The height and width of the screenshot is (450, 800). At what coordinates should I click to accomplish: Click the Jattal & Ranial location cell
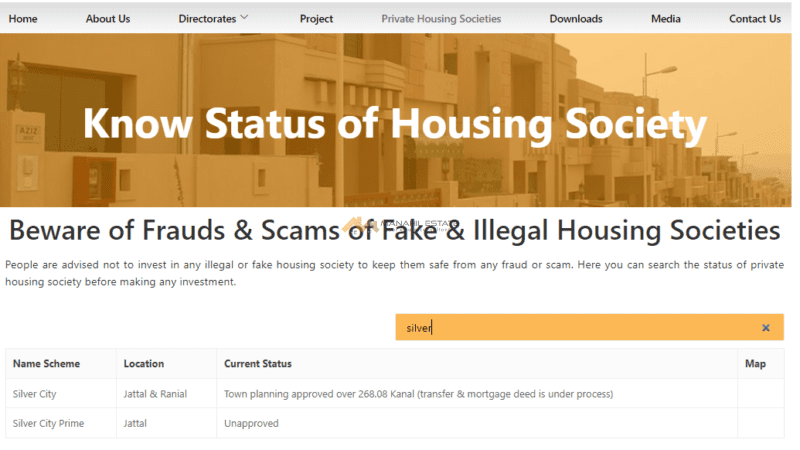[155, 394]
